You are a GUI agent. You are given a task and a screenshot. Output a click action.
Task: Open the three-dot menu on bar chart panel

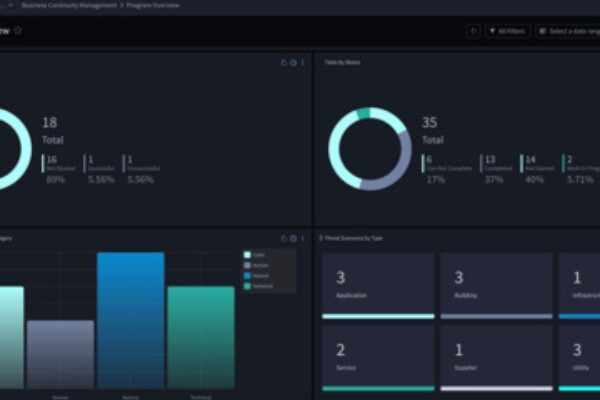pyautogui.click(x=303, y=238)
